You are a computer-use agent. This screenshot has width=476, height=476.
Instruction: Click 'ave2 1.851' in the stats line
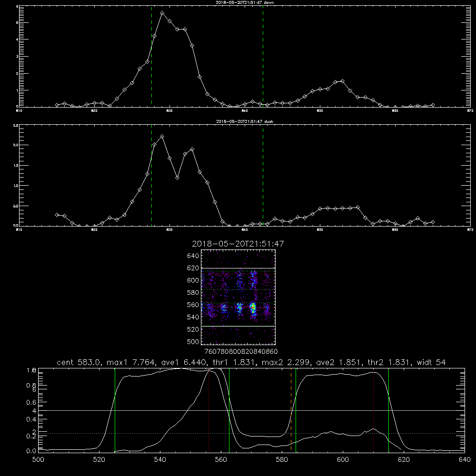pos(338,362)
